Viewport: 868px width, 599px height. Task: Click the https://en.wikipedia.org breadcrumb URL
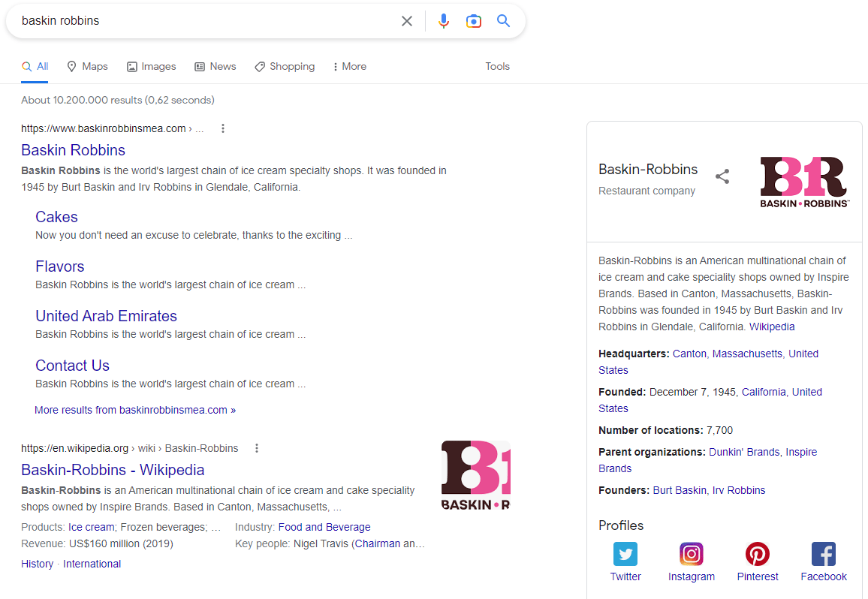coord(75,448)
